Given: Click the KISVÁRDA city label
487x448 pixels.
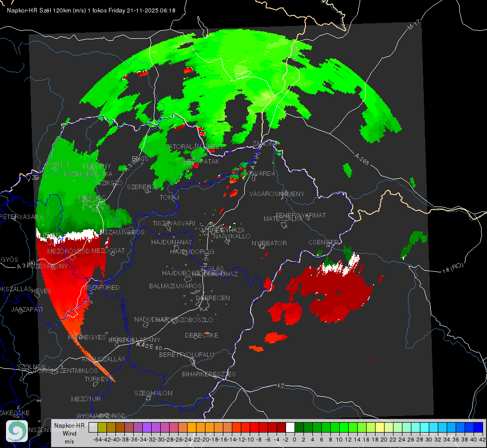Looking at the screenshot, I should pos(261,173).
